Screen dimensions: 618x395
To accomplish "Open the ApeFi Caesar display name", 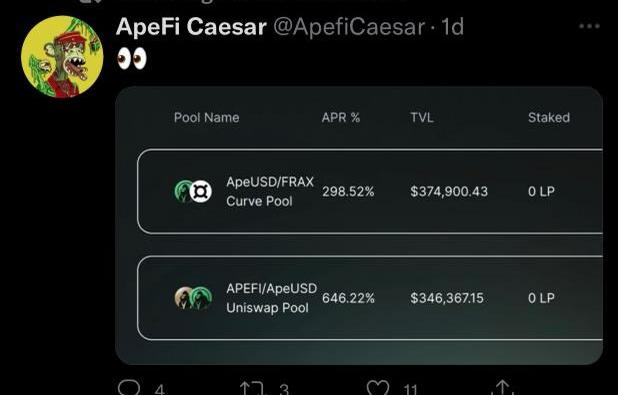I will click(x=191, y=27).
